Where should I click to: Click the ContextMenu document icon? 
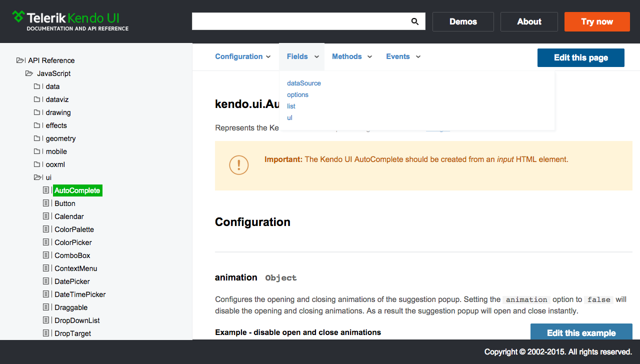click(x=46, y=268)
